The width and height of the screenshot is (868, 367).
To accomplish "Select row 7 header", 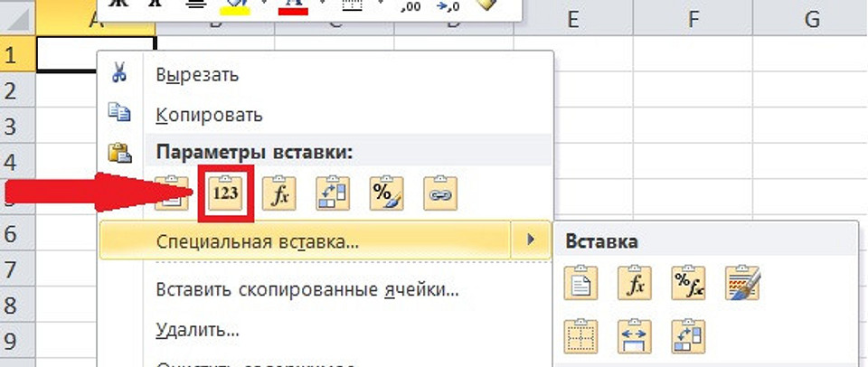I will click(18, 269).
